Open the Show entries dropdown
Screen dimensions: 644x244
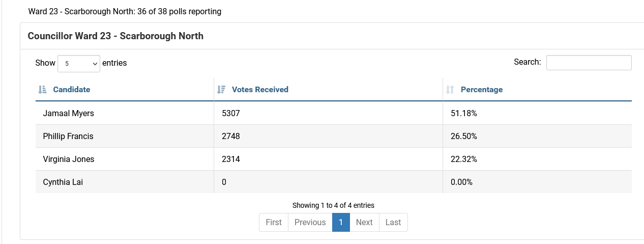pos(79,64)
